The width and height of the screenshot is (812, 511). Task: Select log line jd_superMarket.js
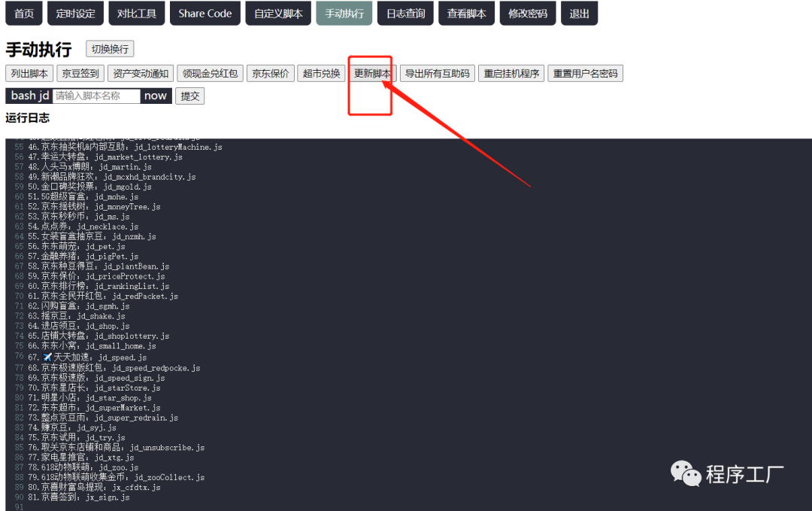[94, 408]
